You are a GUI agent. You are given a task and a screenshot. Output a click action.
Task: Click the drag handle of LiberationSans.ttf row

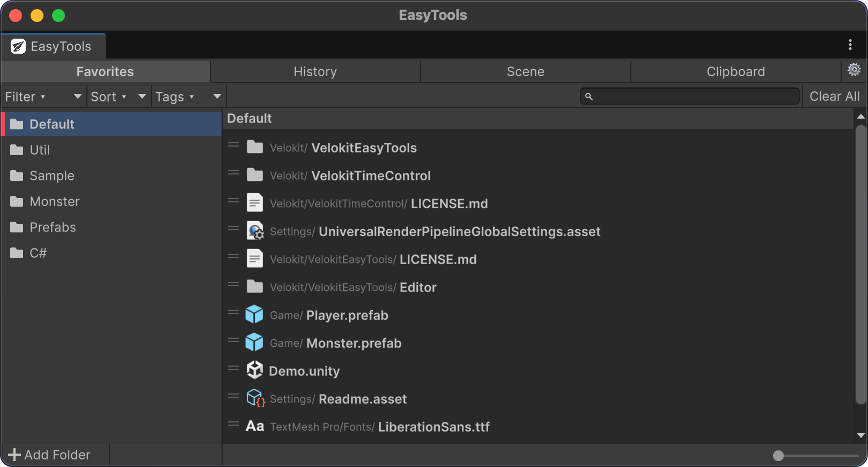[233, 424]
